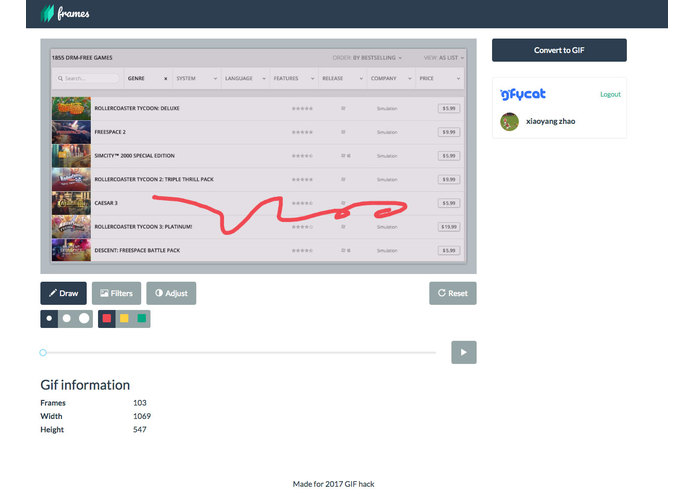Open the Adjust tool
Viewport: 695px width, 494px height.
click(171, 293)
